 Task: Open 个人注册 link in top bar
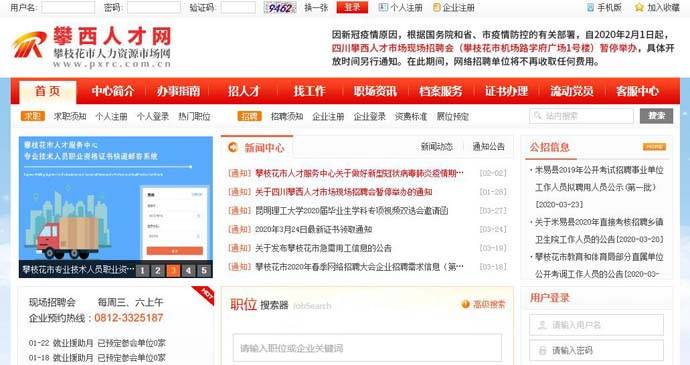401,7
